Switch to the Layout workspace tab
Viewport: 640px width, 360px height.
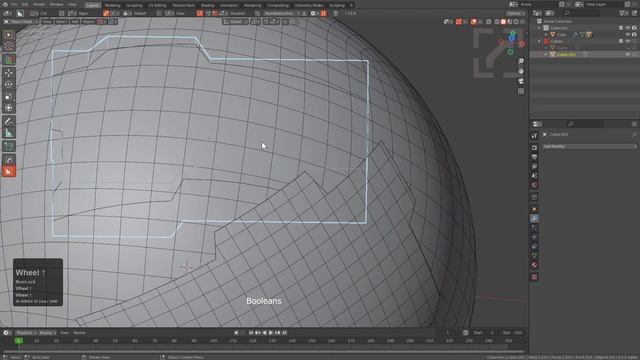pos(93,5)
